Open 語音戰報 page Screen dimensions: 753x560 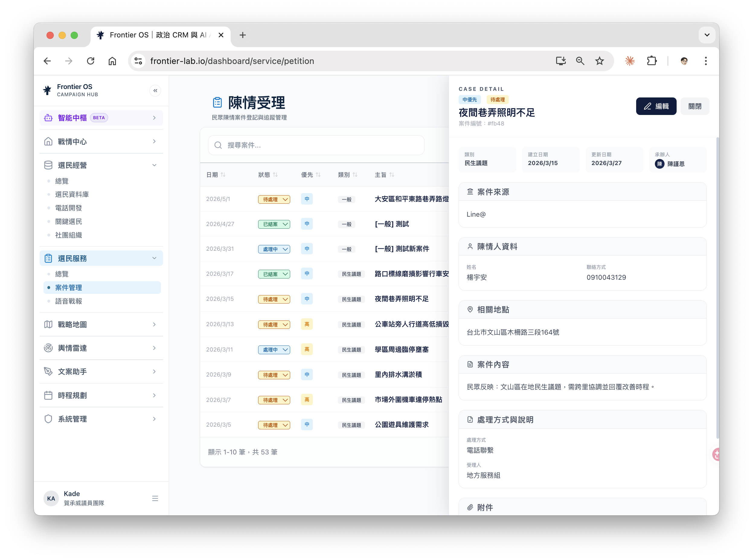coord(69,301)
